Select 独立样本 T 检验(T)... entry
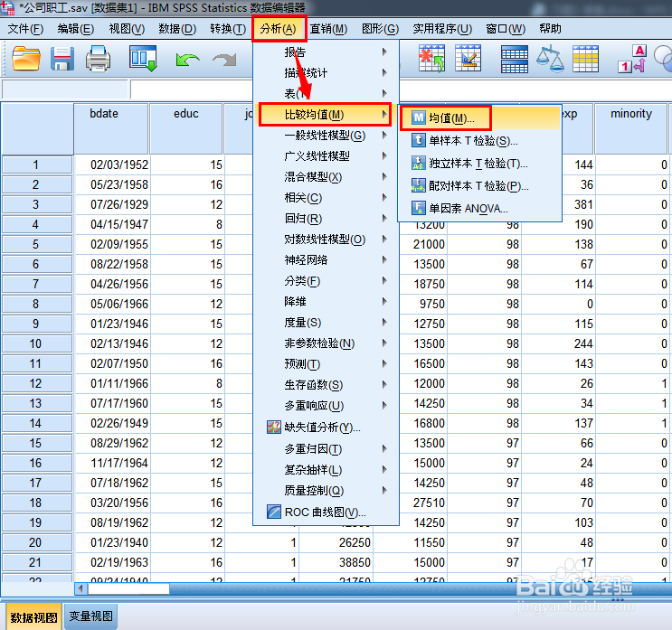 (x=480, y=164)
